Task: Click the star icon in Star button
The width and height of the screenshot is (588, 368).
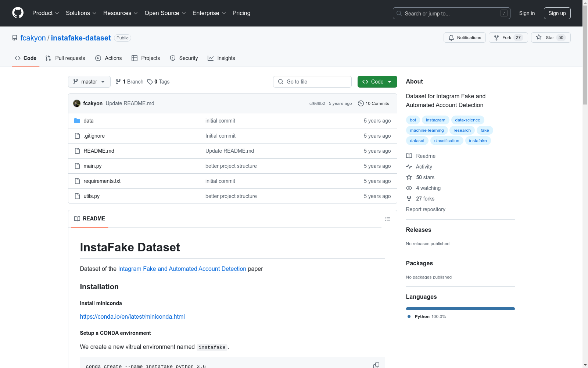Action: [539, 37]
